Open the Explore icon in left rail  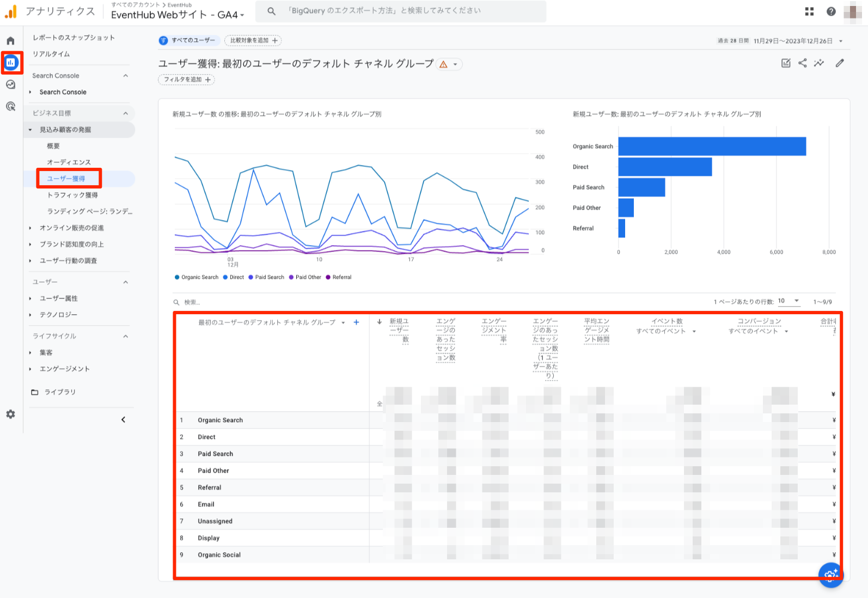point(10,84)
